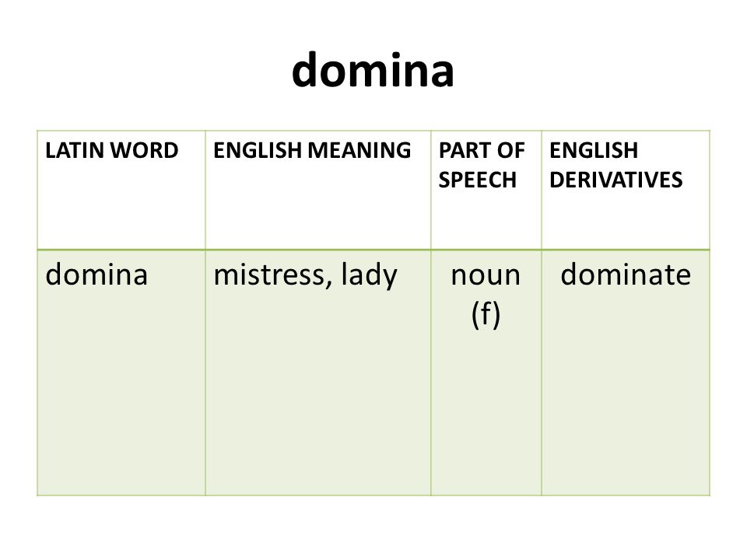Screen dimensions: 747x560
Task: Click the word 'MEANING' in header
Action: tap(359, 150)
